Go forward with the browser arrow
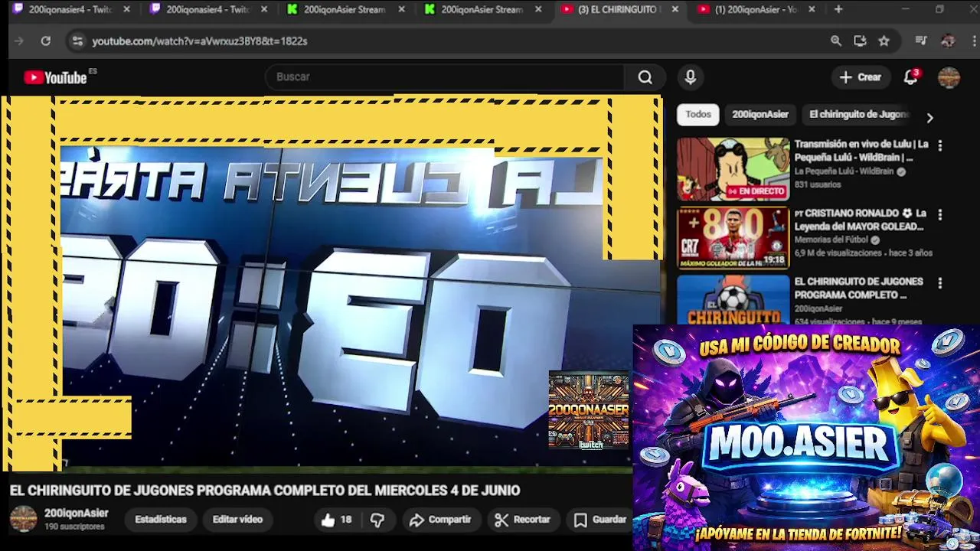The width and height of the screenshot is (980, 551). coord(19,41)
